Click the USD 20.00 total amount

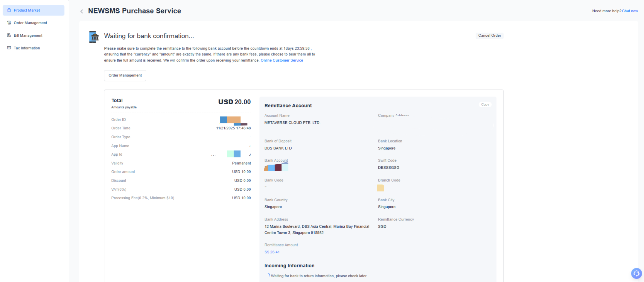pyautogui.click(x=235, y=102)
